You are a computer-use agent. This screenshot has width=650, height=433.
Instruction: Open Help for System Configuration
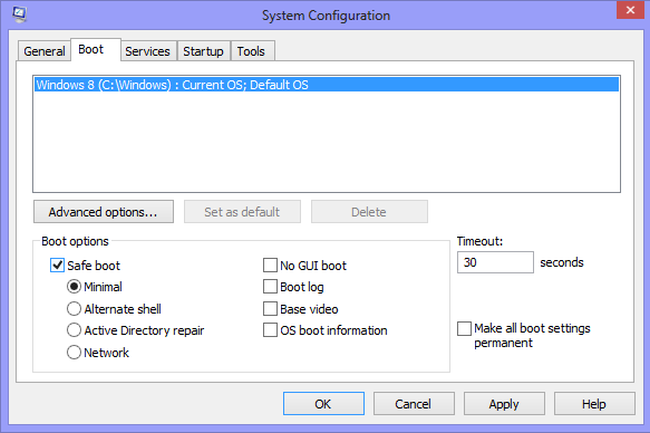pyautogui.click(x=594, y=404)
